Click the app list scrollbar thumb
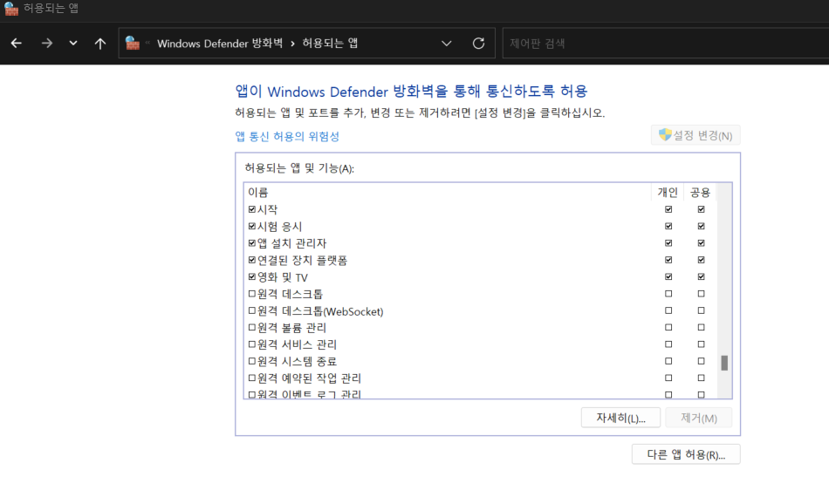829x504 pixels. [724, 363]
